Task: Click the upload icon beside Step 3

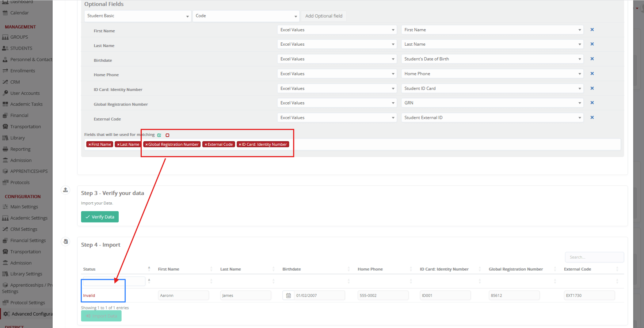Action: pos(65,190)
